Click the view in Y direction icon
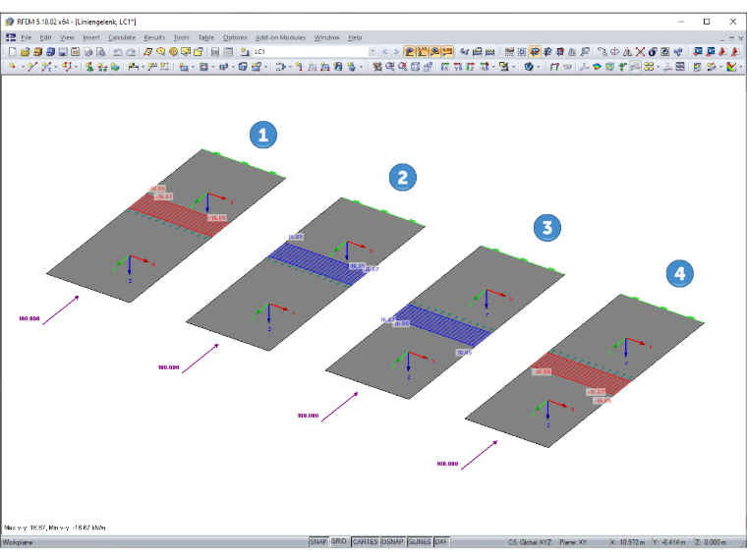747x560 pixels. [457, 67]
